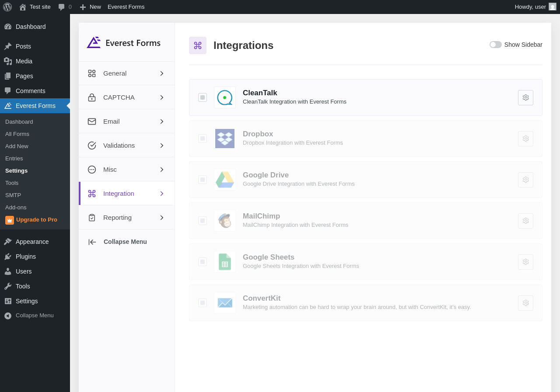This screenshot has width=560, height=392.
Task: Click the Howdy, user account avatar
Action: (553, 7)
